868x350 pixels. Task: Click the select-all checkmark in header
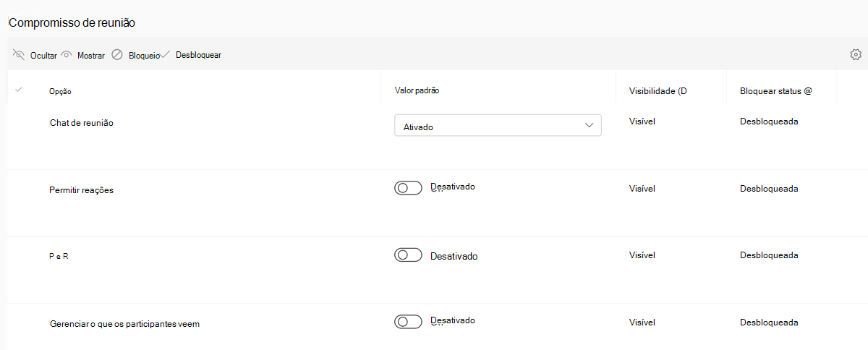coord(19,90)
